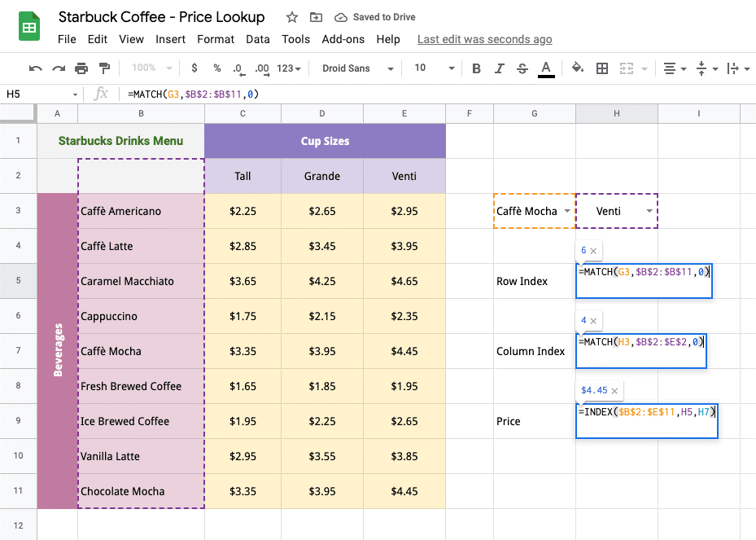Format selection as percent
The width and height of the screenshot is (756, 540).
pyautogui.click(x=217, y=68)
